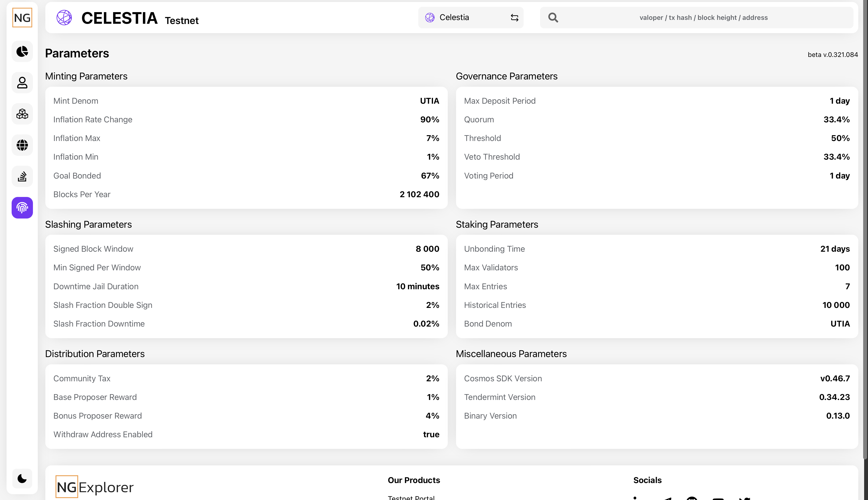Click the globe network icon in sidebar
This screenshot has width=868, height=500.
point(22,145)
